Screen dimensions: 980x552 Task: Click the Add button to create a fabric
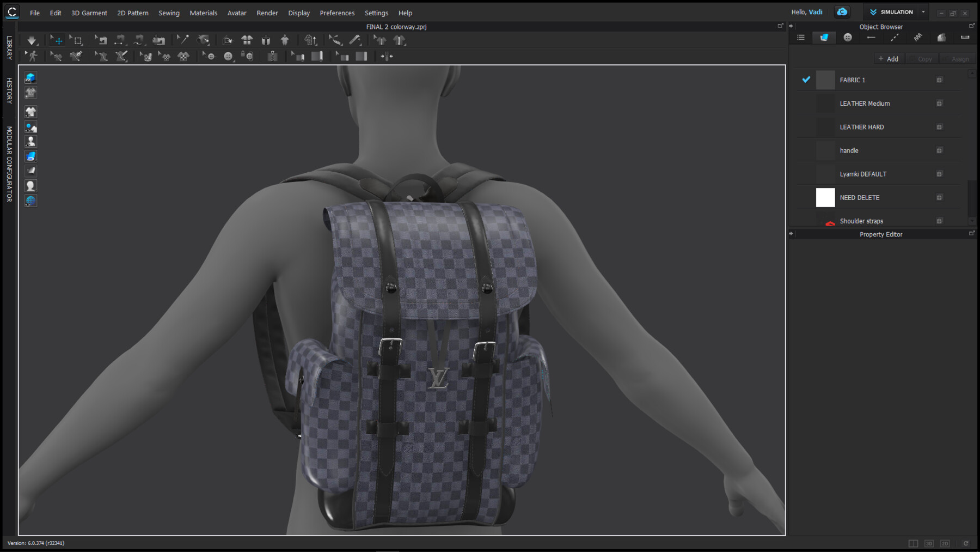pyautogui.click(x=889, y=58)
